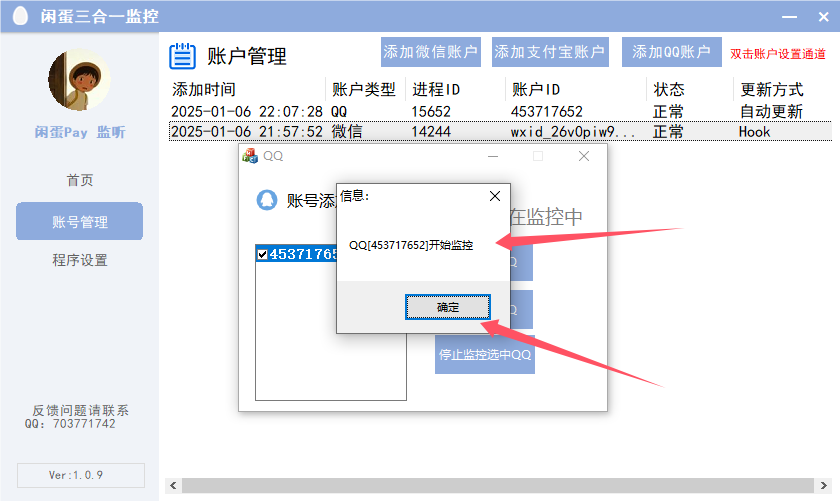Click the horizontal scrollbar track
Image resolution: width=840 pixels, height=501 pixels.
(x=498, y=485)
